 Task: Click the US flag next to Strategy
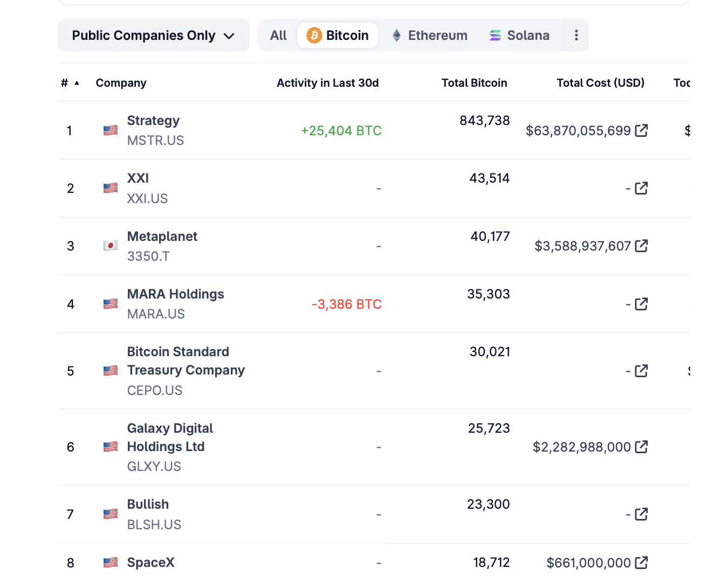tap(111, 130)
